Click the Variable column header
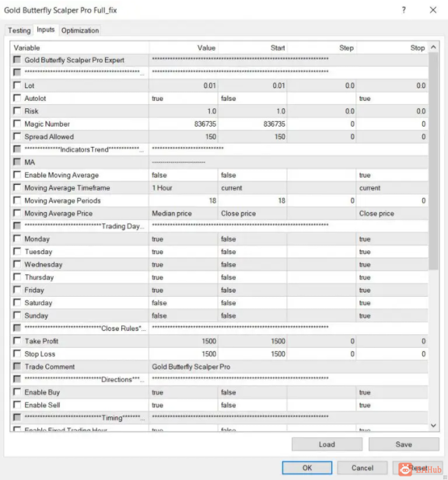Screen dimensions: 448x480 coord(80,48)
